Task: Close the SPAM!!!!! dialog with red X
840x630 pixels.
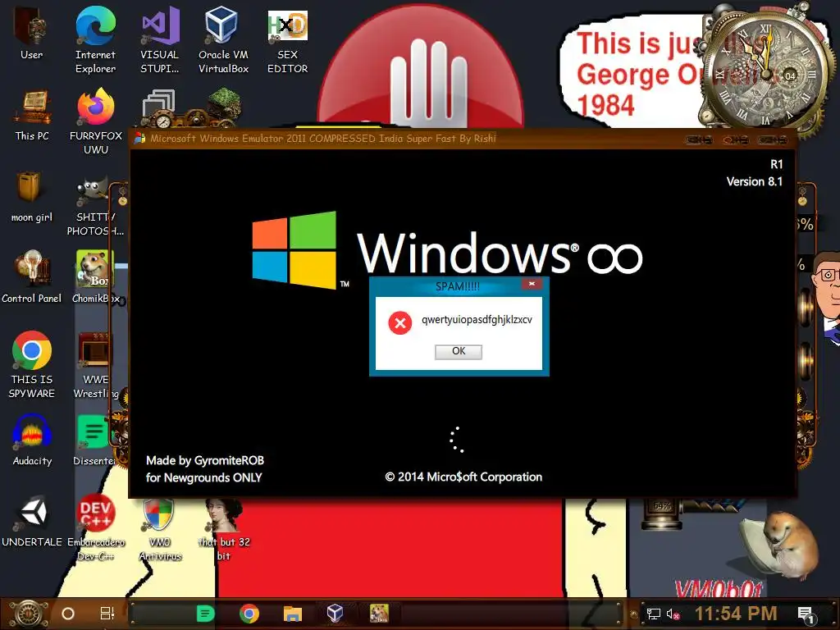Action: 532,284
